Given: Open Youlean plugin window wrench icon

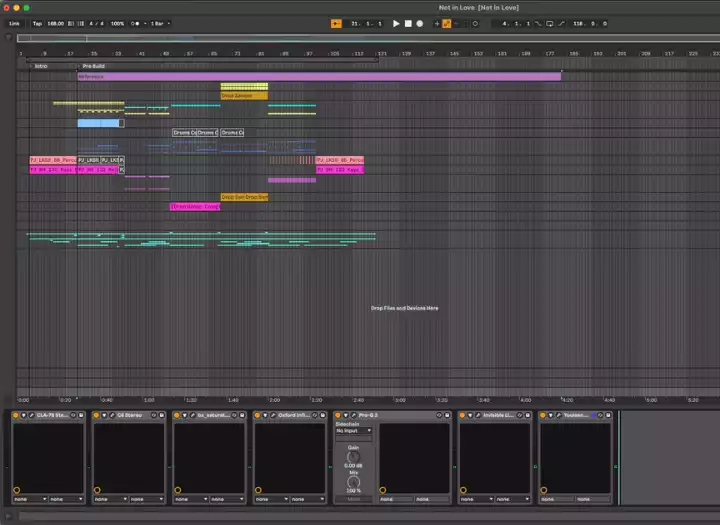Looking at the screenshot, I should pos(558,415).
